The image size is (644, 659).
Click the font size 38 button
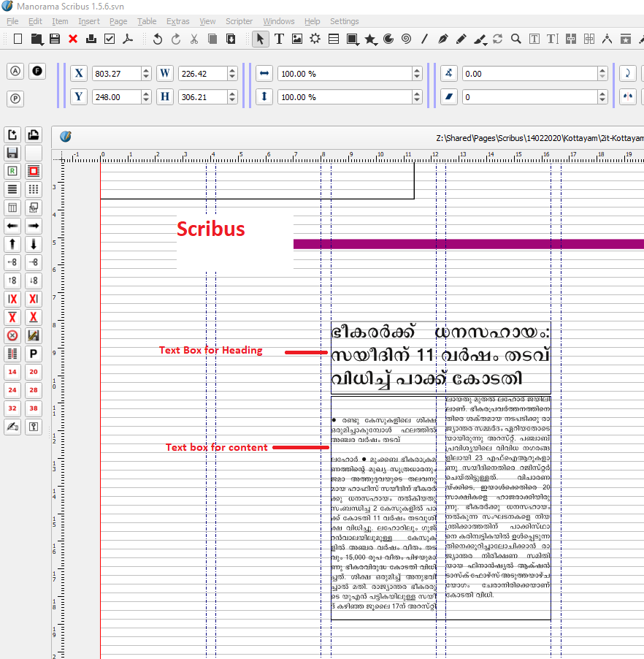point(33,408)
